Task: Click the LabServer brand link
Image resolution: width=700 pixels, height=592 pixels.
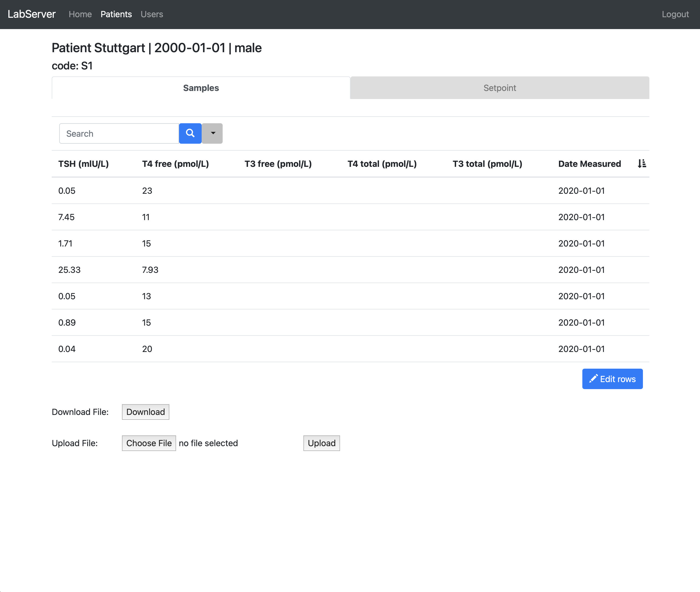Action: [31, 14]
